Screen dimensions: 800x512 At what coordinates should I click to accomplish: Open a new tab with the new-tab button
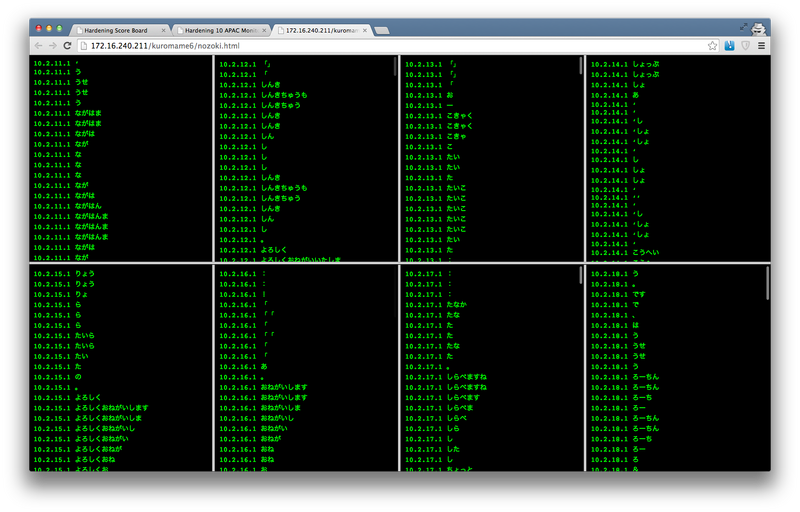point(382,31)
